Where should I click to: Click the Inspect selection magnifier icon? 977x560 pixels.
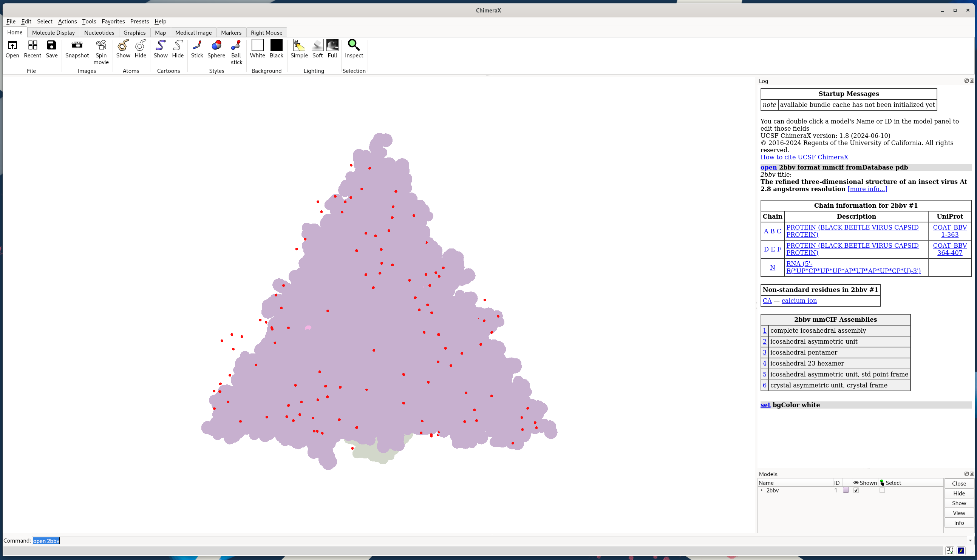[x=354, y=46]
